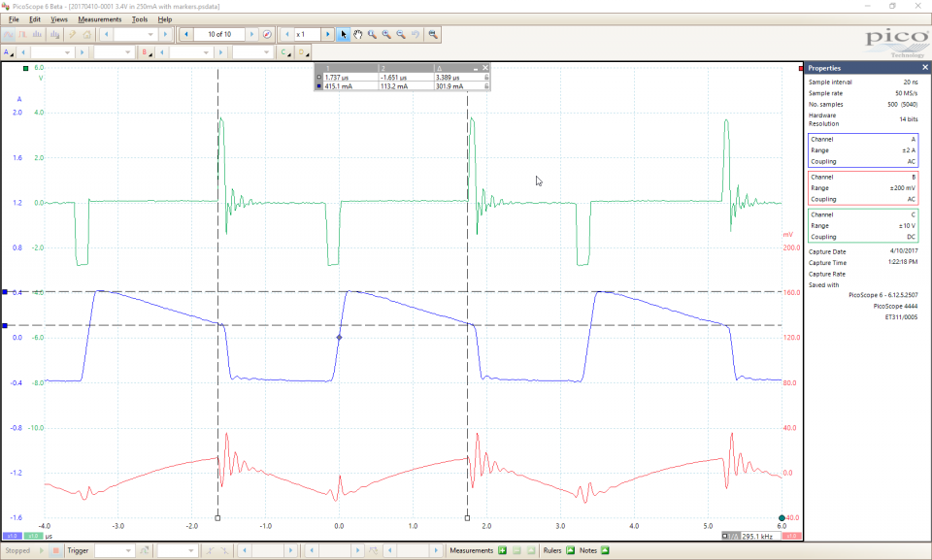
Task: Click the zoom to full view icon
Action: (433, 34)
